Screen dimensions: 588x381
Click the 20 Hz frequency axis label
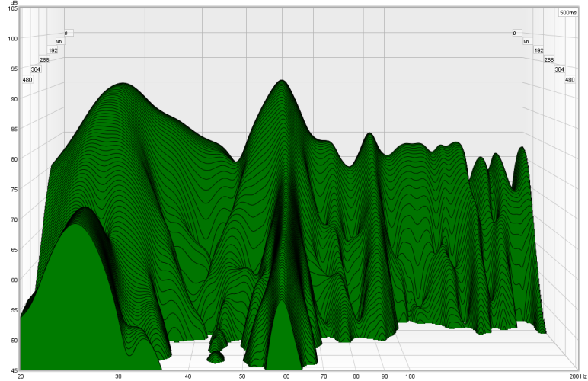coord(21,376)
